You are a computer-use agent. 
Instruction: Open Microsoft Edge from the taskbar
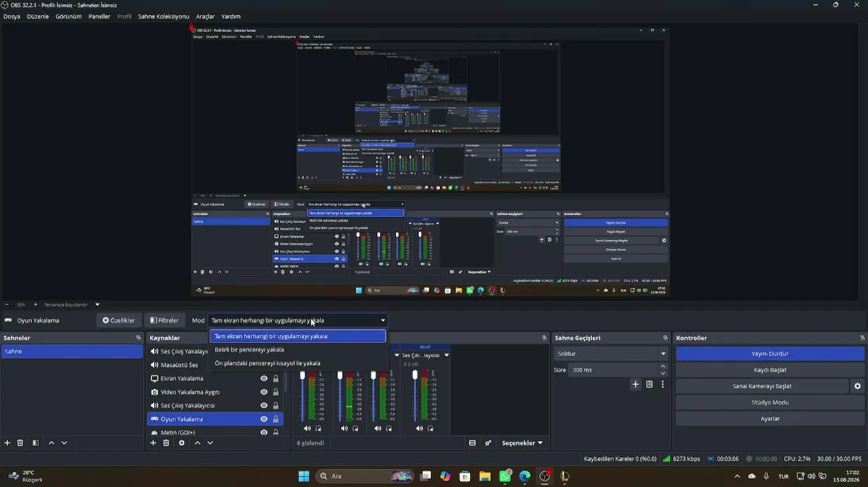[525, 476]
